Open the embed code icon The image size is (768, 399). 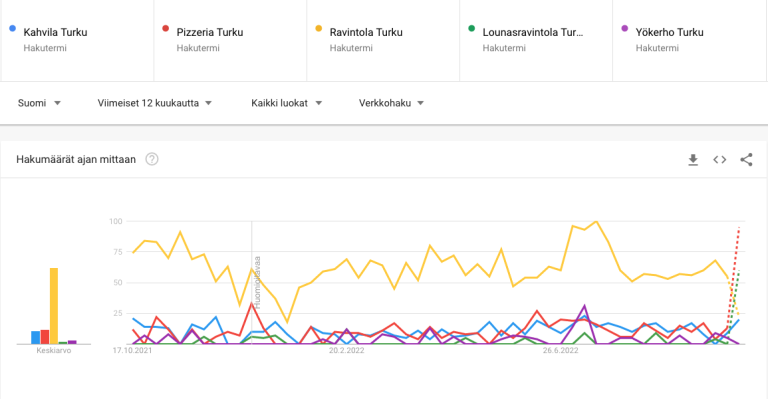coord(720,160)
